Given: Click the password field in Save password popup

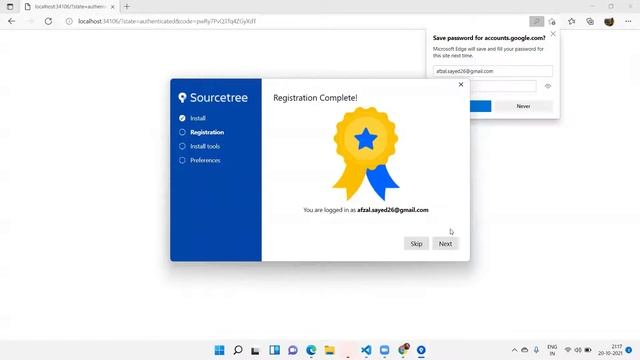Looking at the screenshot, I should pos(503,86).
